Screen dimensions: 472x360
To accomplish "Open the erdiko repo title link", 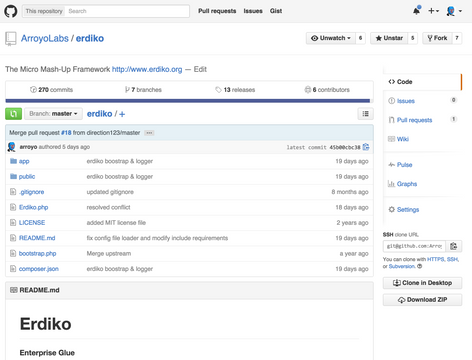I will pos(90,38).
